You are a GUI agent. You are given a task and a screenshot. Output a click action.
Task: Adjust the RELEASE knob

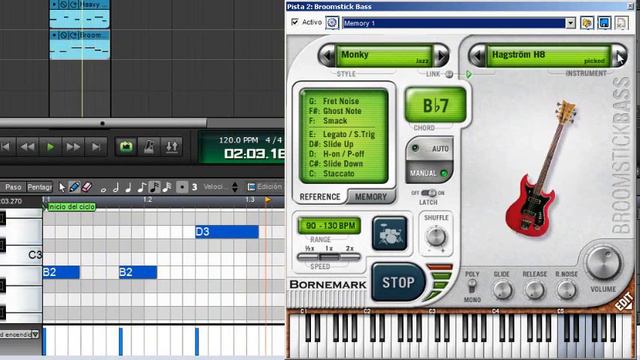point(534,290)
